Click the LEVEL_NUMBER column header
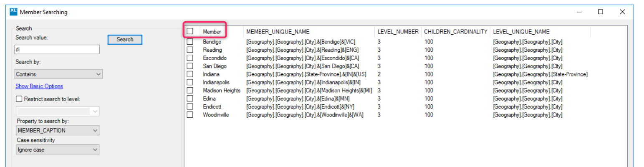The width and height of the screenshot is (644, 167). coord(398,32)
